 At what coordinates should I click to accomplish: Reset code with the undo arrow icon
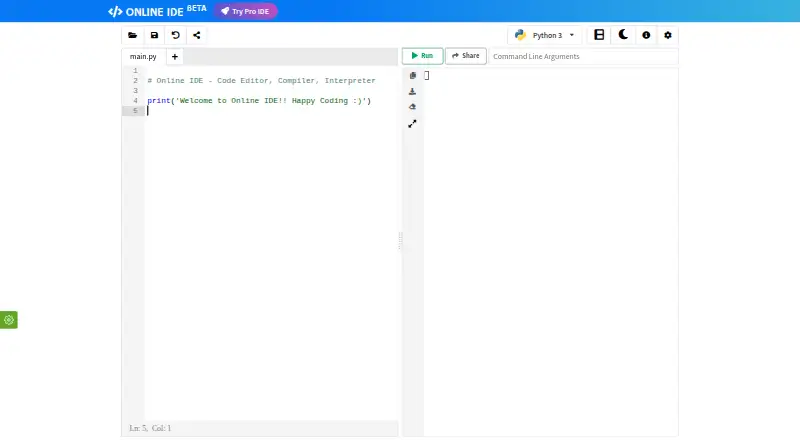[x=176, y=35]
